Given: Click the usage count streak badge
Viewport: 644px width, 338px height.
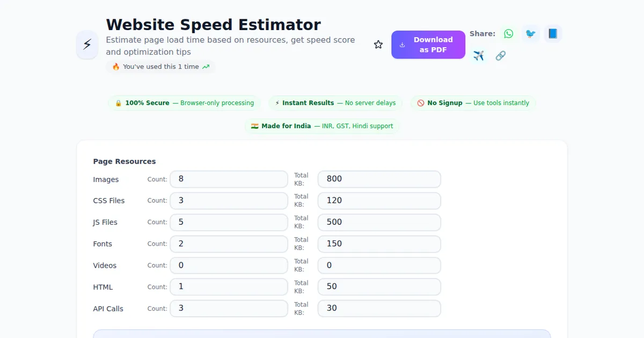Looking at the screenshot, I should (x=160, y=67).
